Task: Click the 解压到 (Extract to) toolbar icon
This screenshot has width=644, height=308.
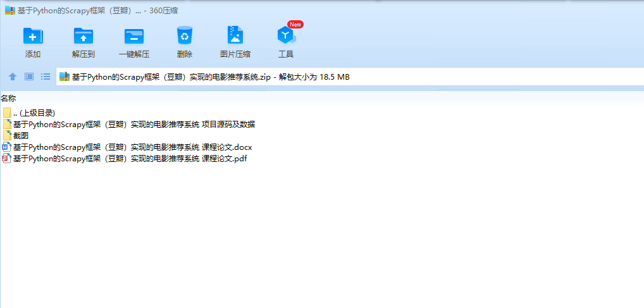Action: tap(84, 36)
